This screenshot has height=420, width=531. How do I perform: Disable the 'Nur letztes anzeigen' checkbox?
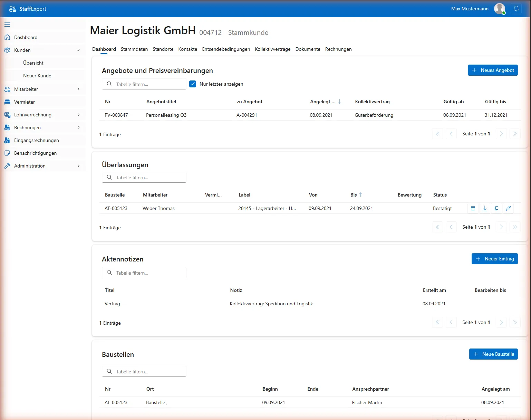click(x=193, y=84)
